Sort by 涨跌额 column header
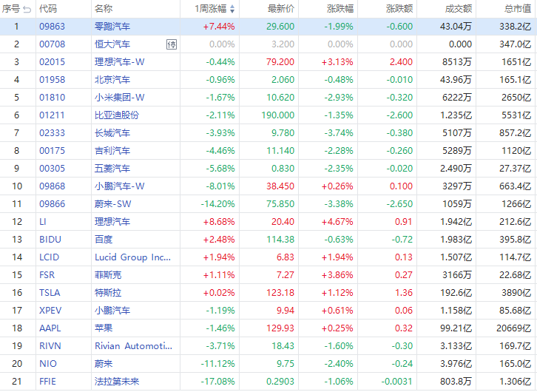The height and width of the screenshot is (392, 537). (399, 9)
